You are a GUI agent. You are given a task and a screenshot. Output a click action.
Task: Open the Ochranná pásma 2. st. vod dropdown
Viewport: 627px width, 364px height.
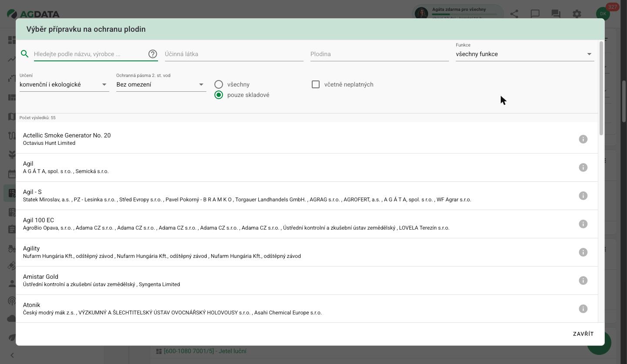(161, 84)
